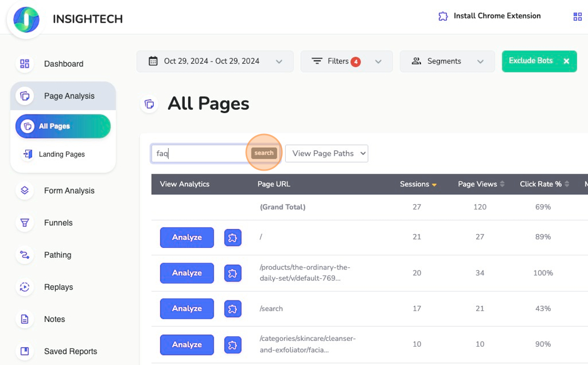588x365 pixels.
Task: Open the date range dropdown
Action: coord(215,61)
